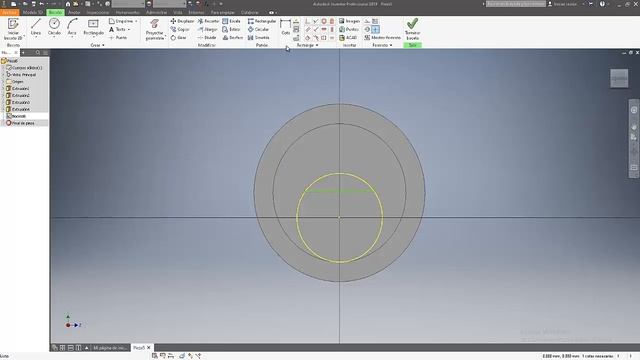640x360 pixels.
Task: Choose the Estirar stretch tool
Action: coord(231,29)
